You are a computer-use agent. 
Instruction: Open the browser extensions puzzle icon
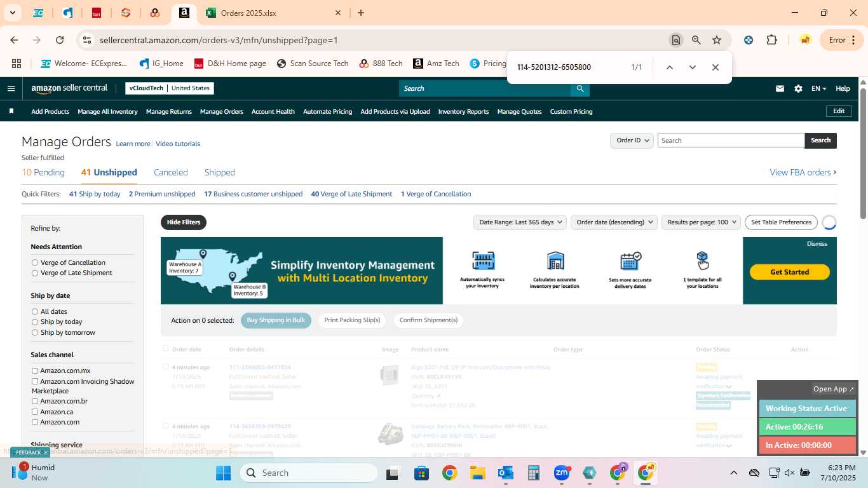coord(771,40)
